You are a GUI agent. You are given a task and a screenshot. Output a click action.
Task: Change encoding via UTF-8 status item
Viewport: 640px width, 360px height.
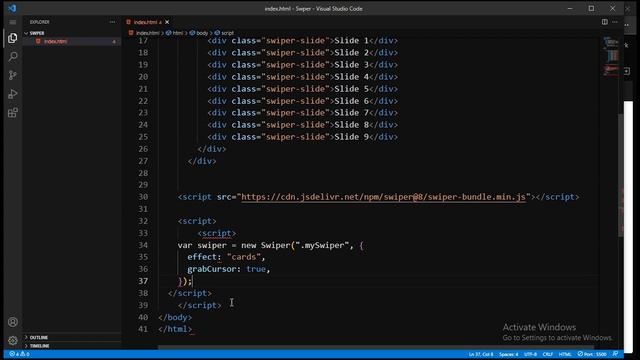tap(530, 354)
